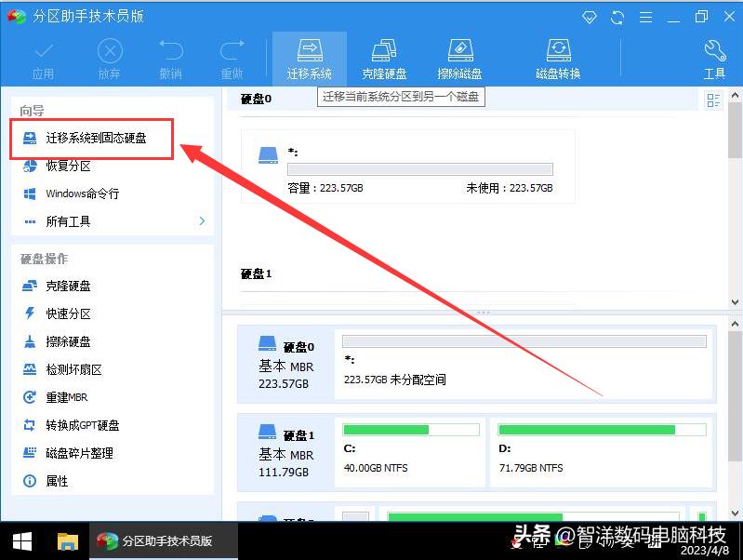Select 硬盘0 基本 MBR disk block
Viewport: 743px width, 560px height.
286,364
